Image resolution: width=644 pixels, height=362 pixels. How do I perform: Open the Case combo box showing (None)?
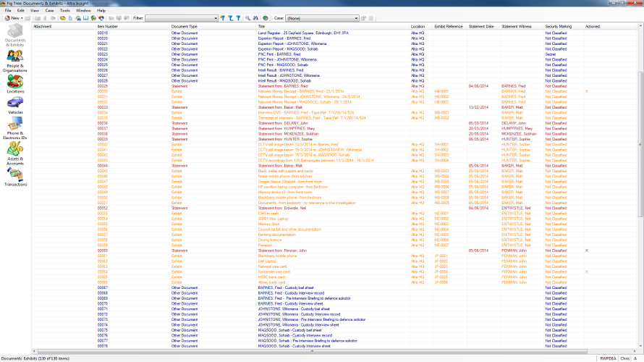pos(322,18)
